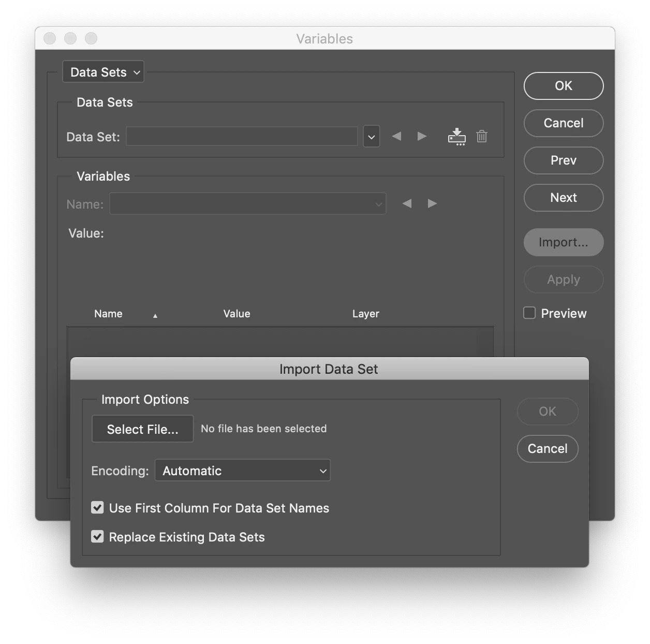
Task: Go to the previous data set arrow
Action: pyautogui.click(x=396, y=136)
